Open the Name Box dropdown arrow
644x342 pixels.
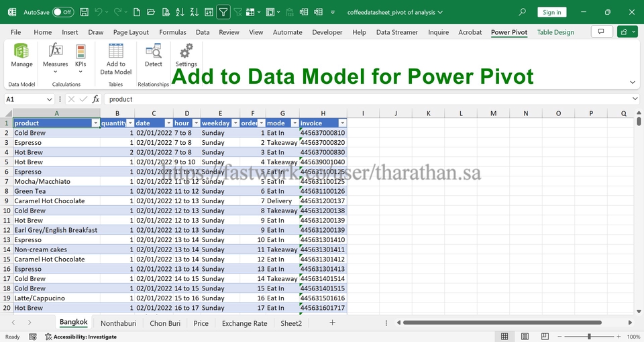[50, 99]
